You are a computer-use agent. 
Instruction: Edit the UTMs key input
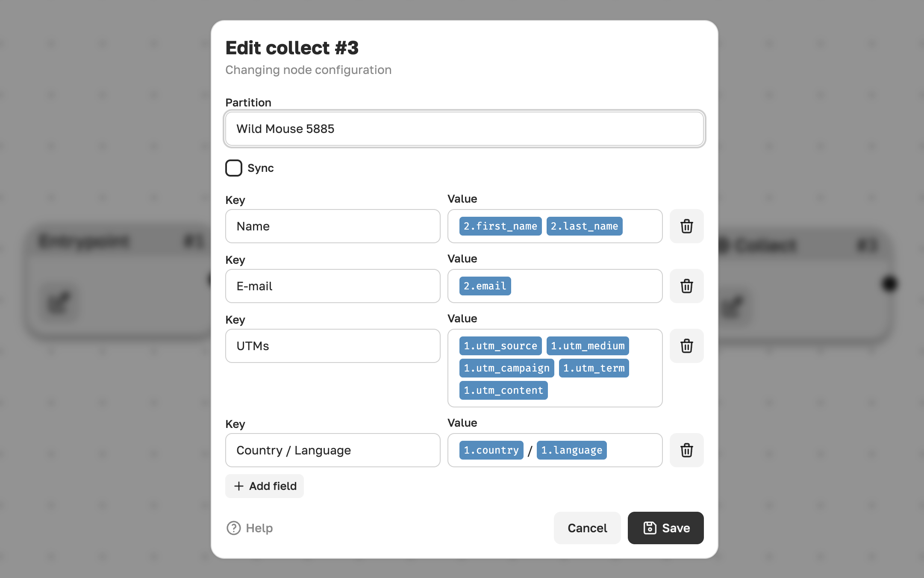333,346
